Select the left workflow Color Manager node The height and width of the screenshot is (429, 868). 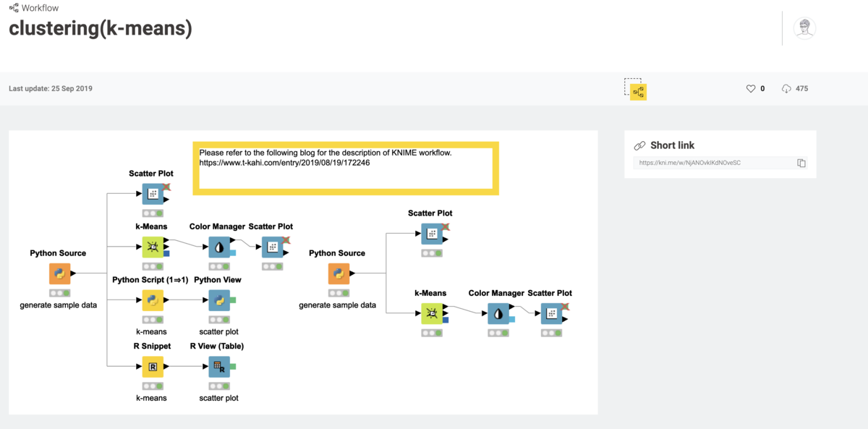coord(219,247)
